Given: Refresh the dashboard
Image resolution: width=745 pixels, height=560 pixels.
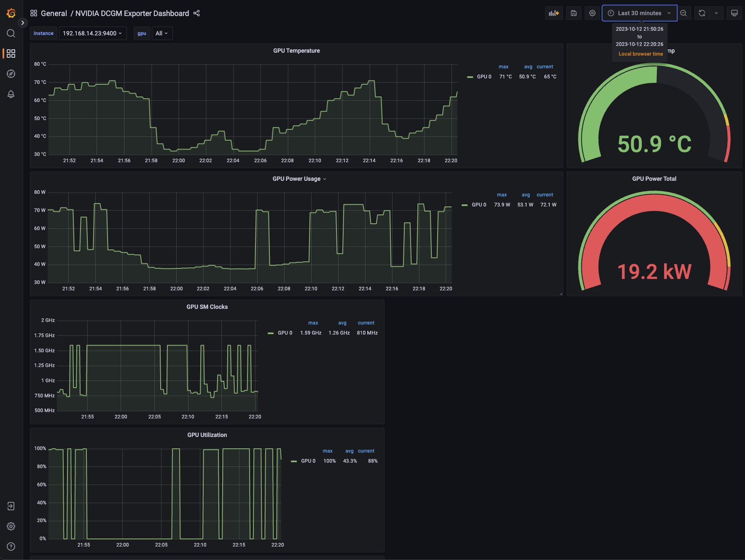Looking at the screenshot, I should (702, 13).
